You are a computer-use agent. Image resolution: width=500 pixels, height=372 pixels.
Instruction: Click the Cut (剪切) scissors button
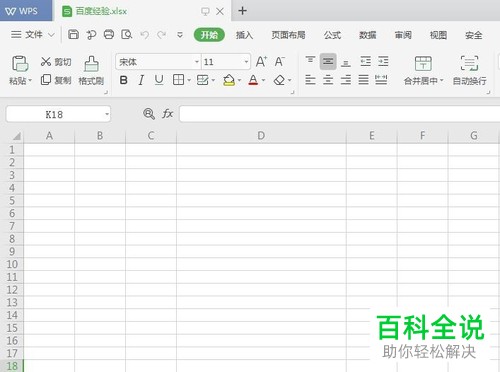[56, 62]
